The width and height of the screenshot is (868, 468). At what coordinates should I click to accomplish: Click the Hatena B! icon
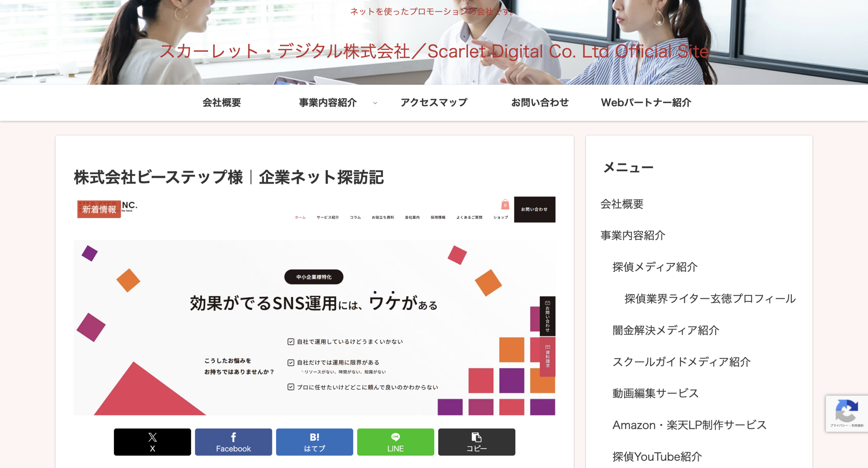click(314, 437)
